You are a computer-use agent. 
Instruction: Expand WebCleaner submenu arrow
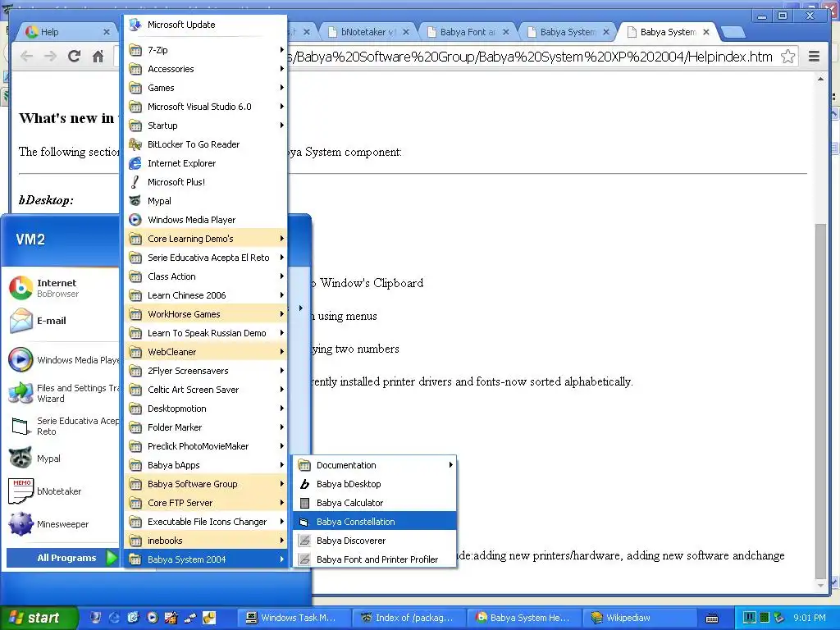pyautogui.click(x=282, y=352)
